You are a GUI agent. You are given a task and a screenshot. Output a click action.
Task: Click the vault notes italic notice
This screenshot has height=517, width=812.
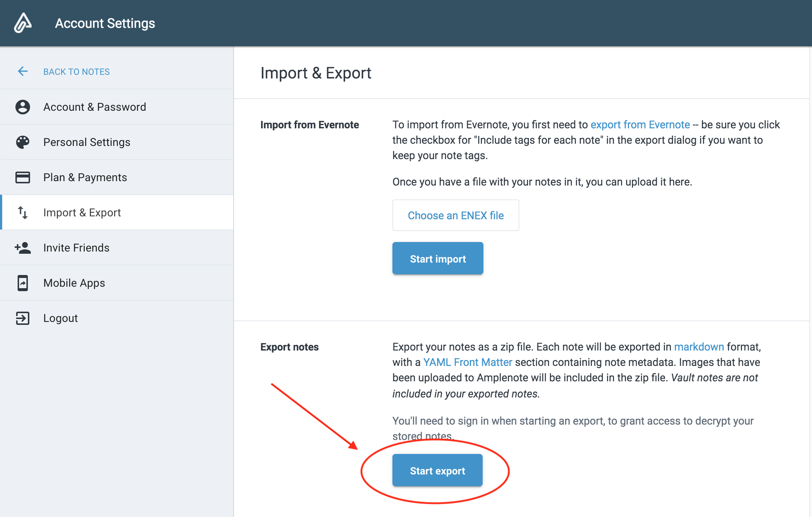pos(575,386)
